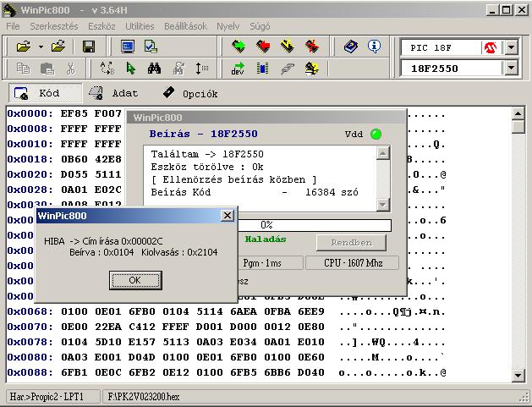Click the green Vdd indicator light
This screenshot has width=532, height=407.
pos(376,134)
